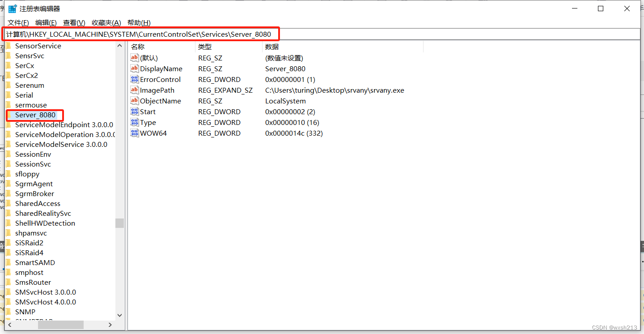Screen dimensions: 644x334
Task: Click the tree vertical scrollbar thumb
Action: (x=119, y=223)
